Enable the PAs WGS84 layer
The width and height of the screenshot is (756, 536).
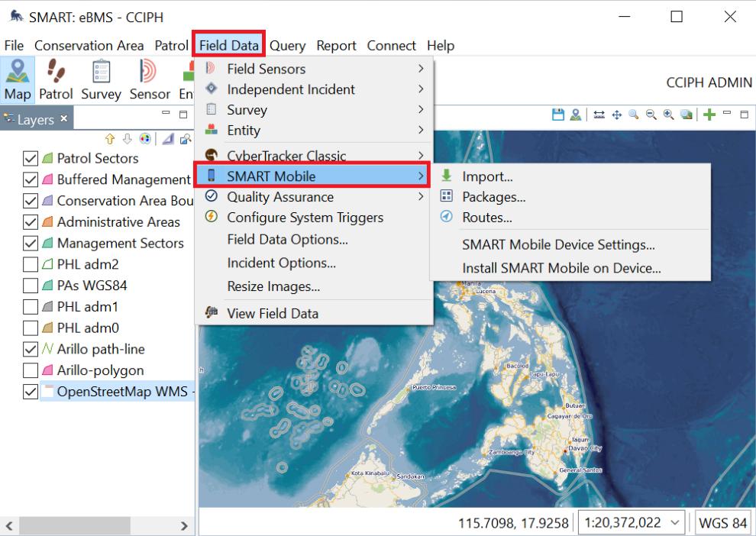coord(31,286)
